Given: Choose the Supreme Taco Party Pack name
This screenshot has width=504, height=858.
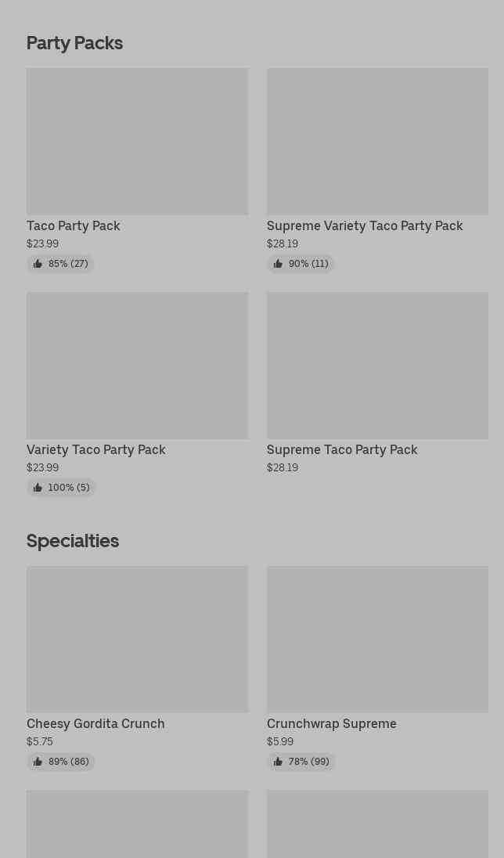Looking at the screenshot, I should (342, 449).
